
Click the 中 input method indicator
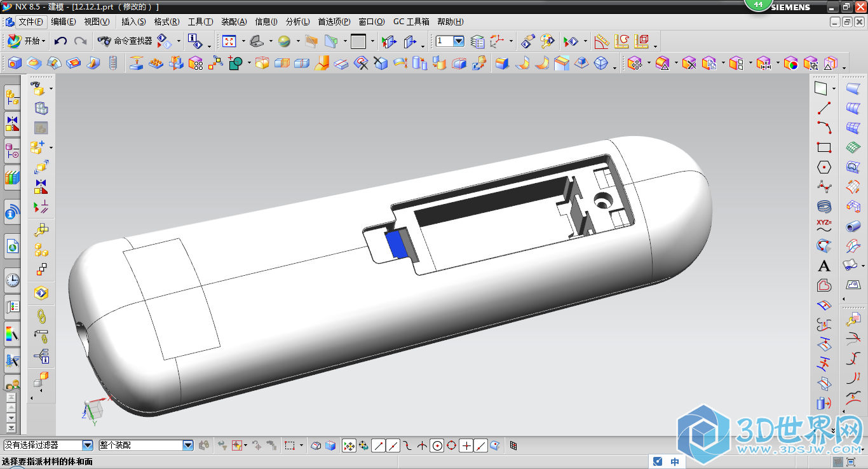[675, 462]
